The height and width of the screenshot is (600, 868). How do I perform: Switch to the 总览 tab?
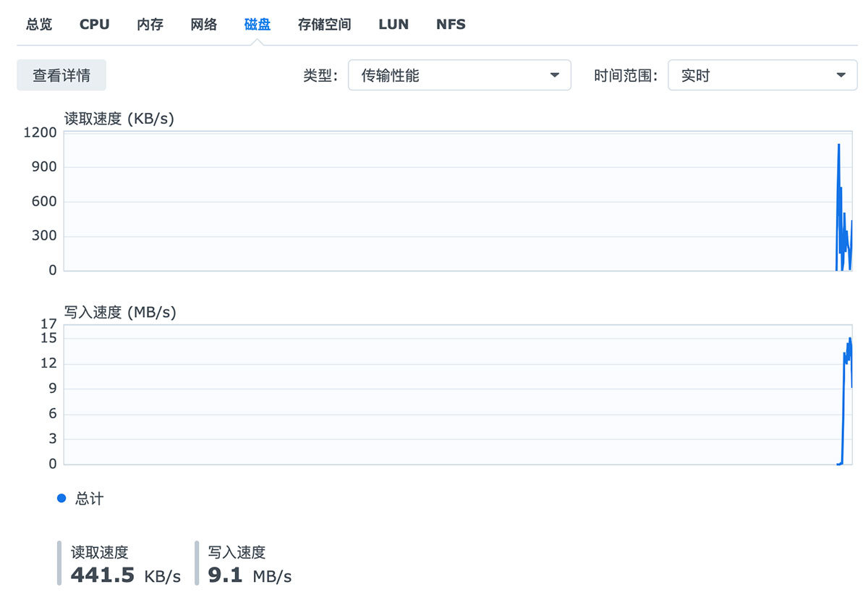coord(39,25)
